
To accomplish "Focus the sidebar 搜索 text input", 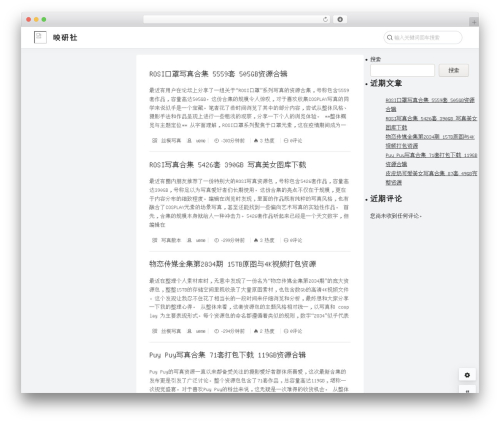I will click(x=402, y=70).
